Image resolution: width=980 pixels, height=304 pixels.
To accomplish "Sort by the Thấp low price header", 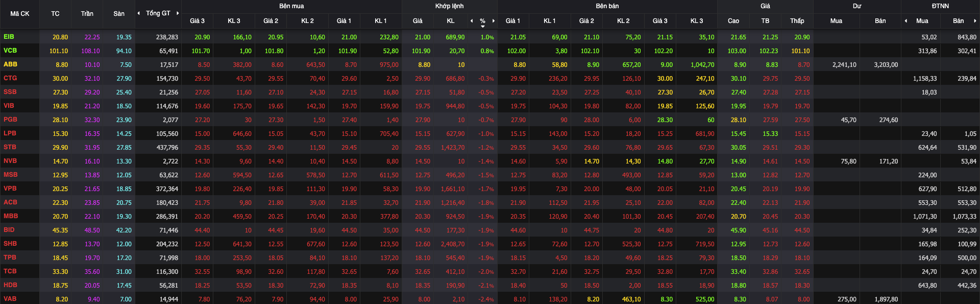I will tap(797, 21).
